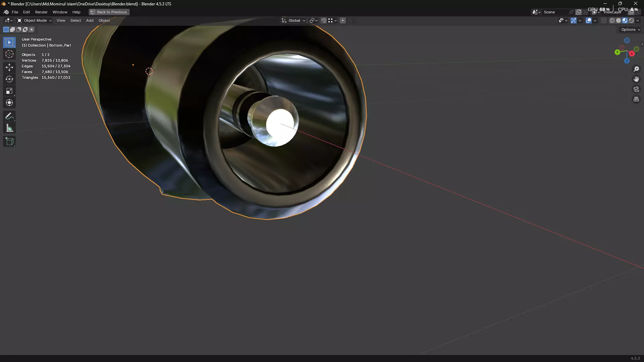Click the camera view icon
This screenshot has width=644, height=362.
click(x=636, y=89)
